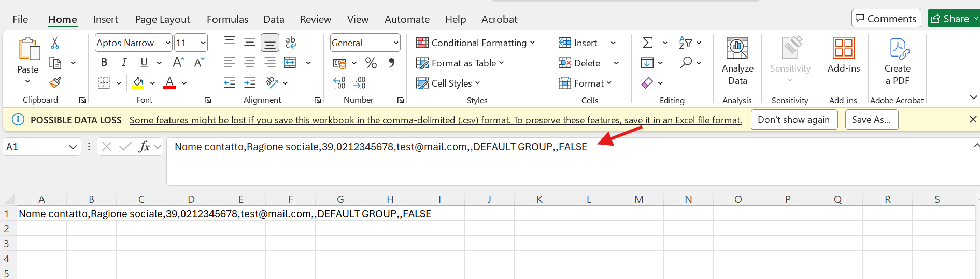Apply the red font color swatch
Viewport: 980px width, 279px height.
point(169,83)
